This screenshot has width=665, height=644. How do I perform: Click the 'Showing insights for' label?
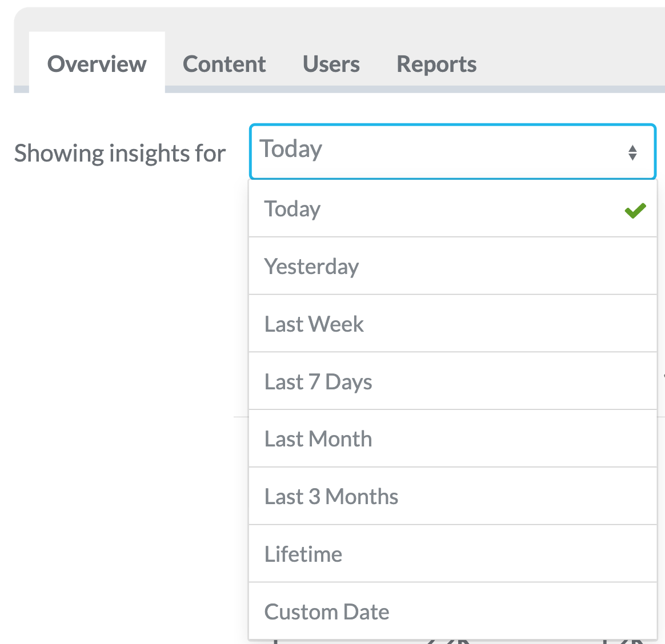[x=119, y=153]
